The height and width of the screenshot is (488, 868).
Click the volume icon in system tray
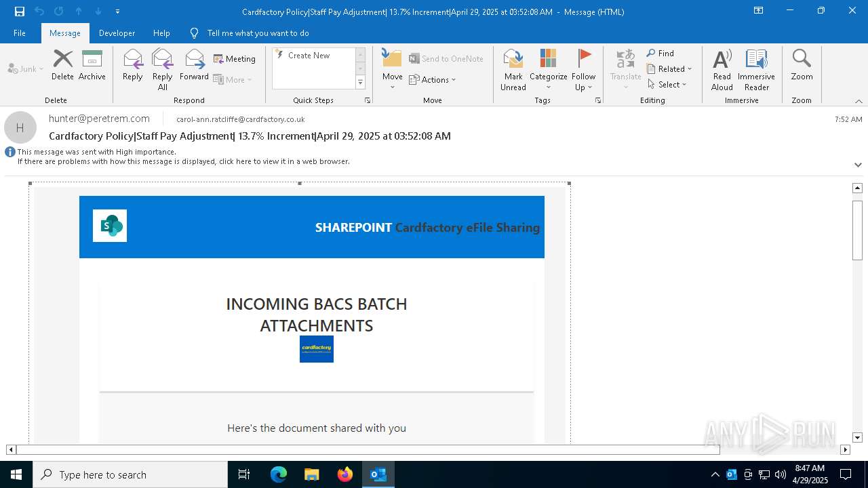pyautogui.click(x=781, y=474)
